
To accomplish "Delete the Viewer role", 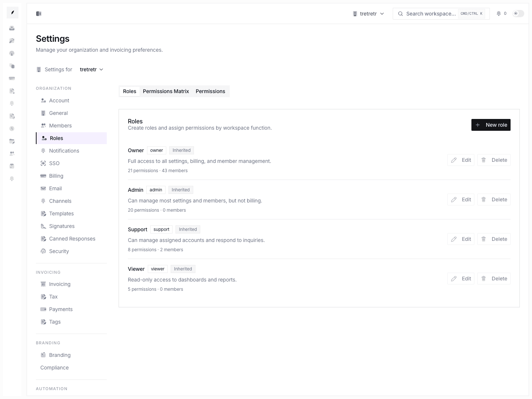I will tap(494, 279).
